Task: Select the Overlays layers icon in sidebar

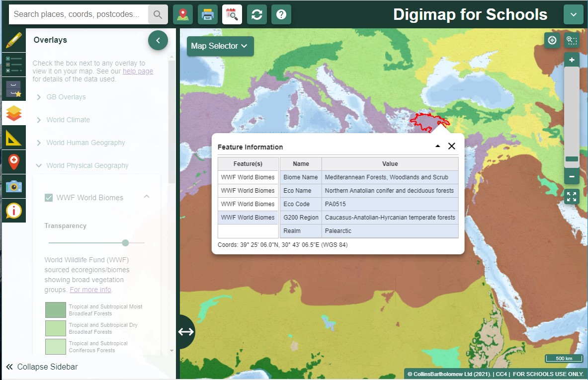Action: coord(13,113)
